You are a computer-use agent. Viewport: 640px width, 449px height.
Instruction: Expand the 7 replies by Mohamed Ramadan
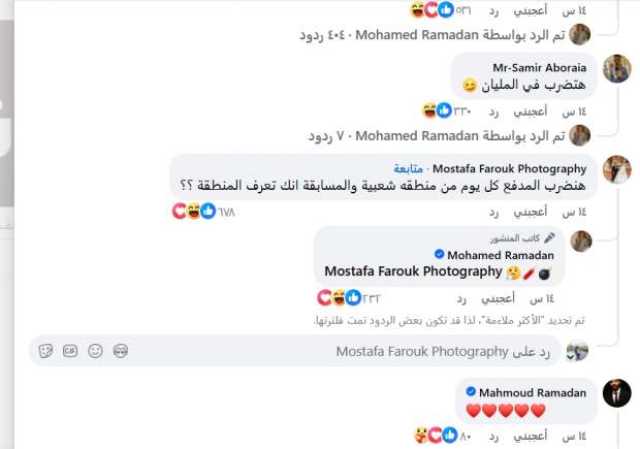(437, 136)
